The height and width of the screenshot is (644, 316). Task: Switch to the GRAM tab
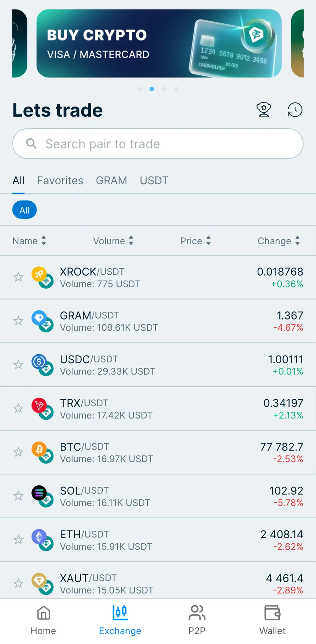[111, 180]
